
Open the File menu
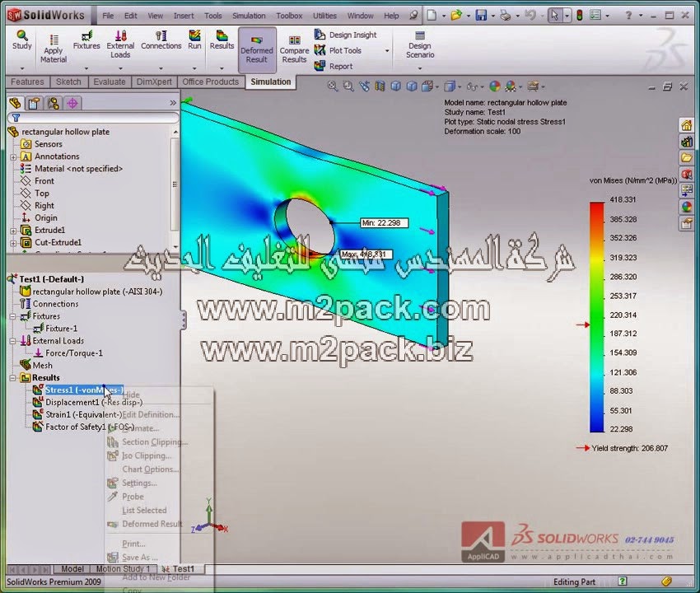108,16
